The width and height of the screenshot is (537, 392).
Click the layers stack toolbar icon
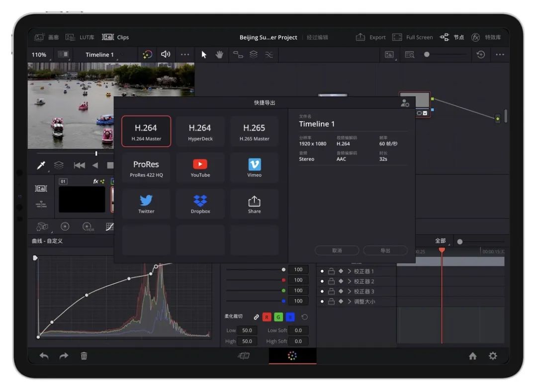coord(254,54)
